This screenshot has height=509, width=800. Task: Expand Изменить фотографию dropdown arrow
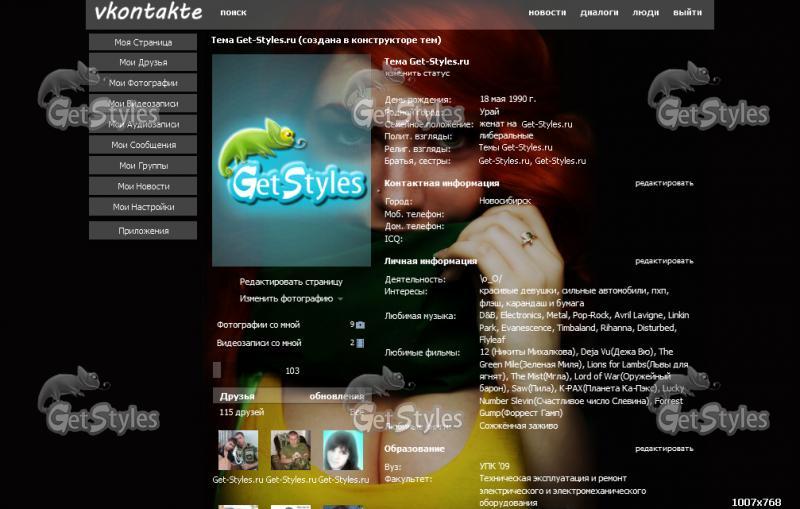coord(340,299)
